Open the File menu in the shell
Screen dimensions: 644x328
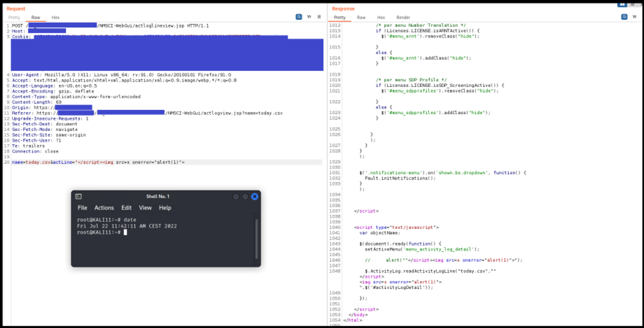click(x=82, y=208)
